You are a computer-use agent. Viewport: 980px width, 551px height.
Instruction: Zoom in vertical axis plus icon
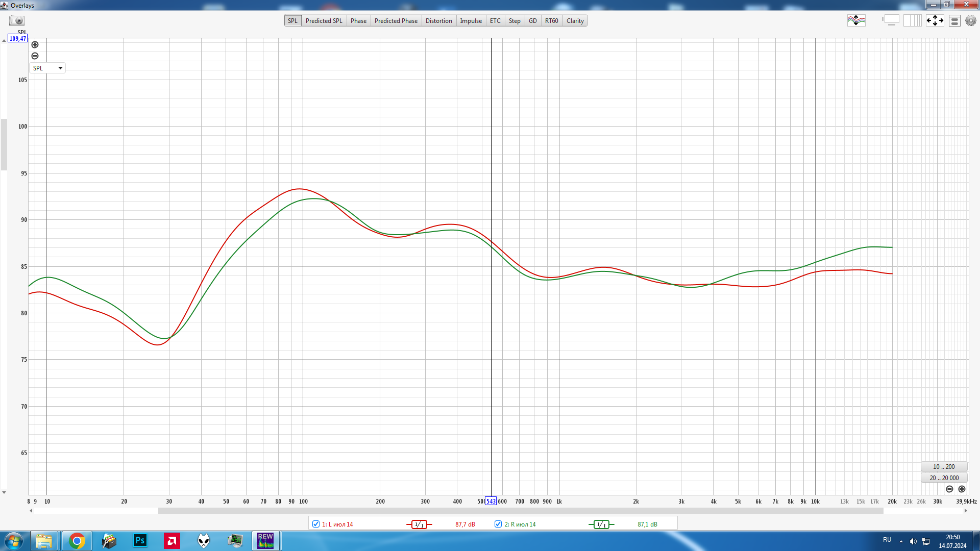[x=35, y=45]
